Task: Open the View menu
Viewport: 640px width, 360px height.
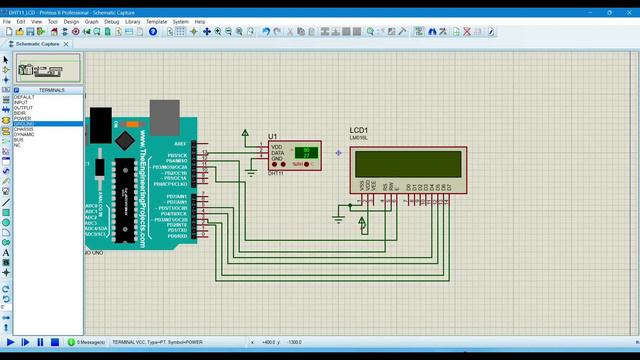Action: coord(36,22)
